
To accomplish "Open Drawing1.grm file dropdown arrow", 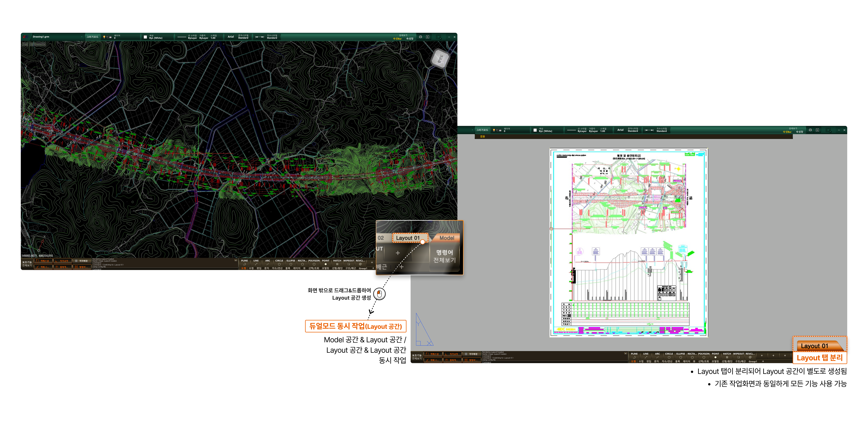I will tap(82, 37).
